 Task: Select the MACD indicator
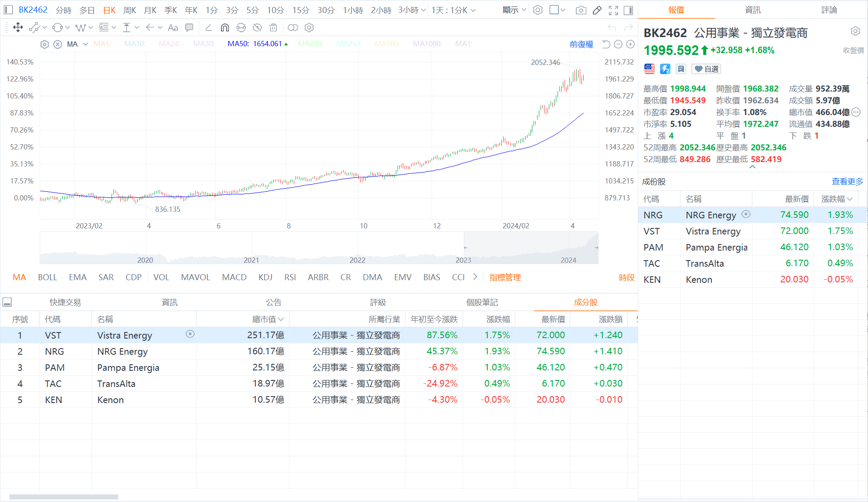tap(234, 277)
